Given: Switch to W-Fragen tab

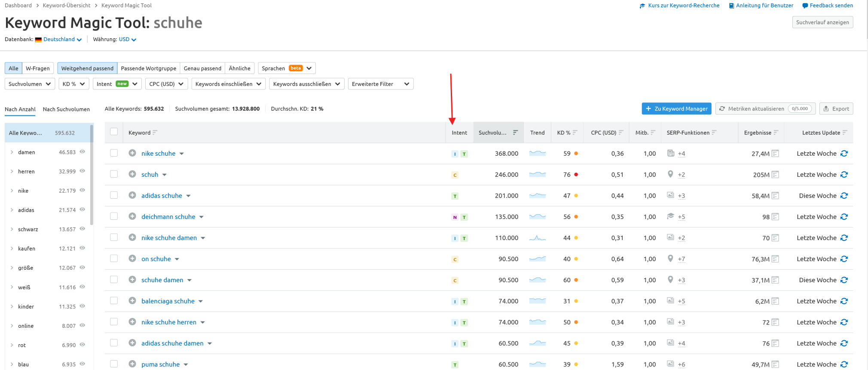Looking at the screenshot, I should click(38, 68).
